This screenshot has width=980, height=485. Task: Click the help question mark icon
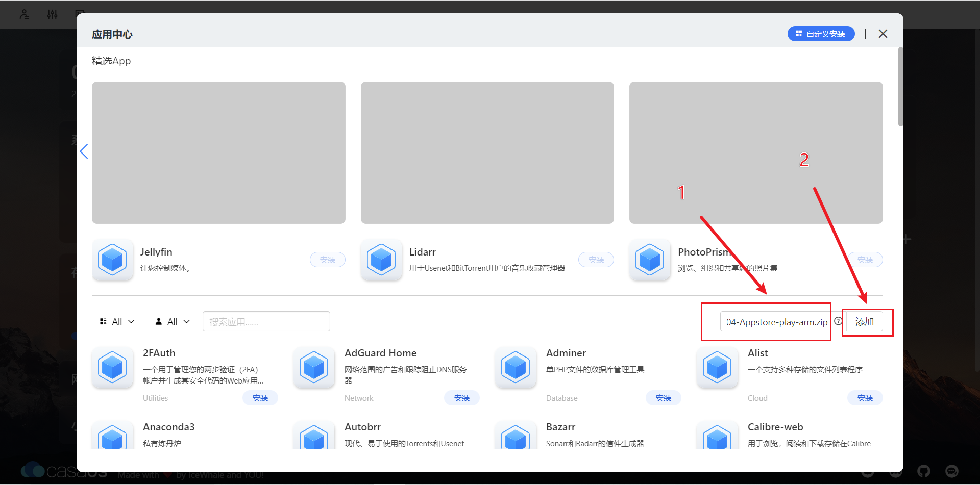[838, 321]
